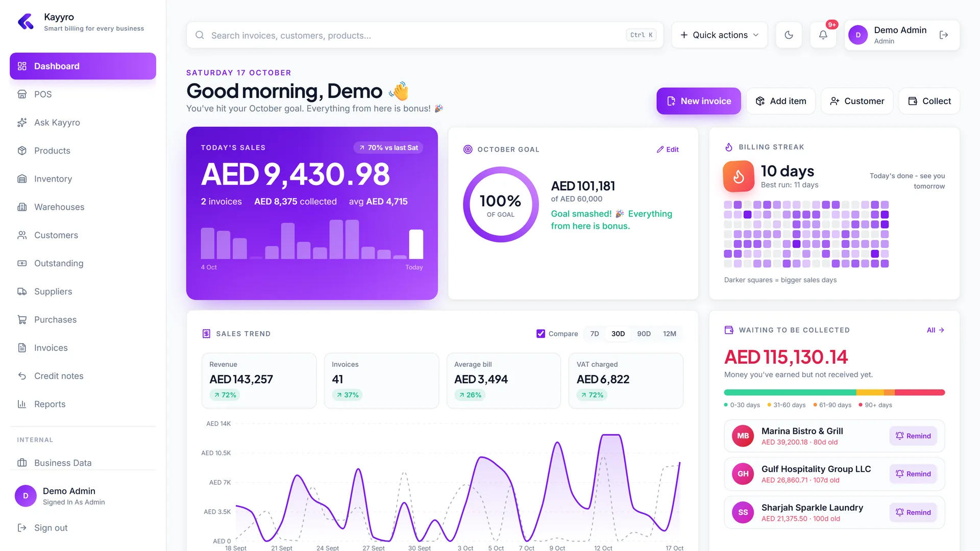The height and width of the screenshot is (551, 980).
Task: Open Reports in sidebar
Action: [83, 404]
